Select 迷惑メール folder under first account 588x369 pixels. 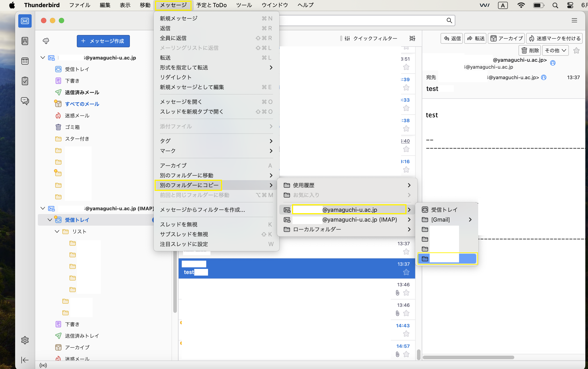(x=77, y=116)
